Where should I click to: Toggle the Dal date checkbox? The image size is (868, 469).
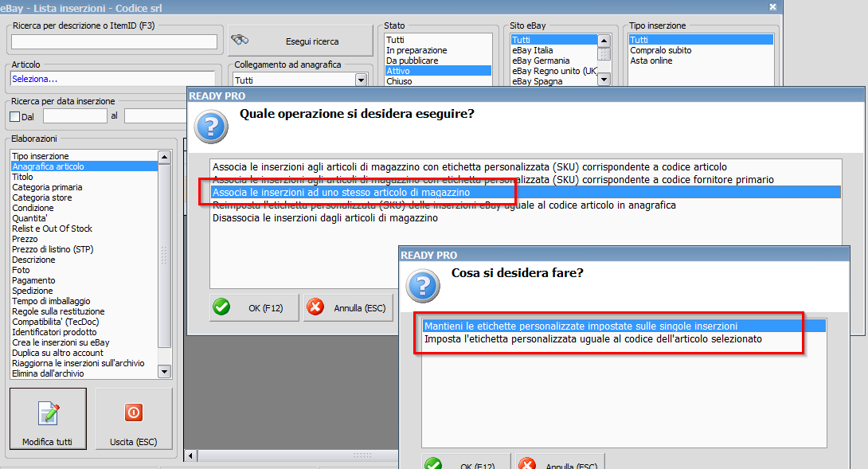15,117
